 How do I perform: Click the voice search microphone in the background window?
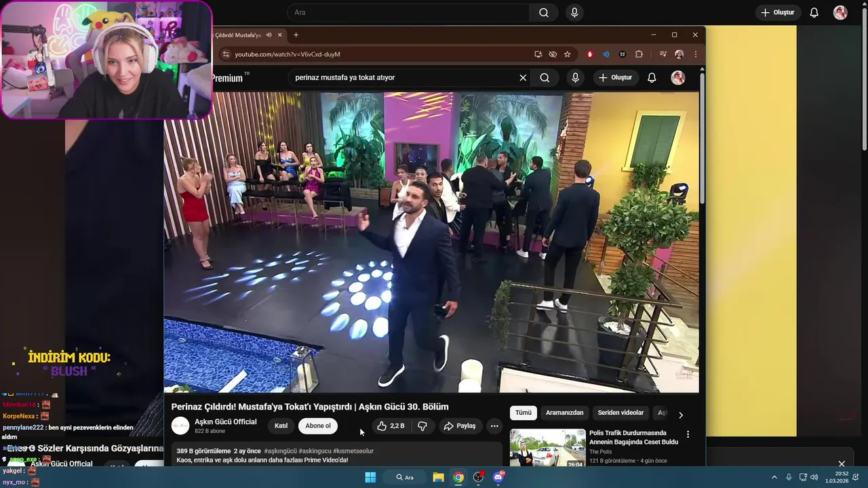(x=574, y=13)
